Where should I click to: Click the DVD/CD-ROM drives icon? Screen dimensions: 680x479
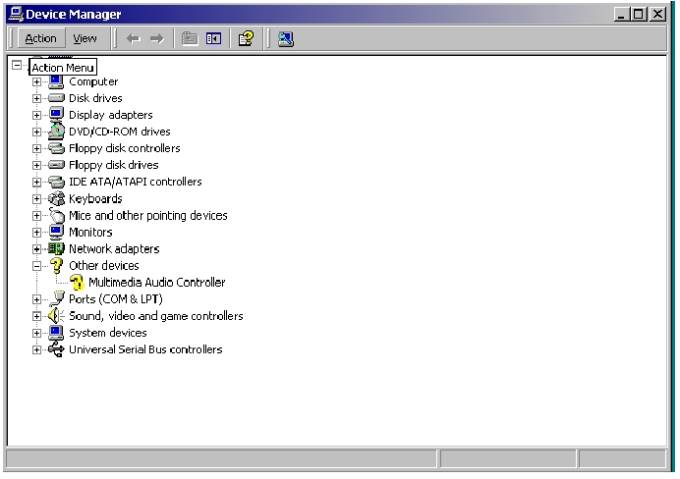[x=56, y=131]
